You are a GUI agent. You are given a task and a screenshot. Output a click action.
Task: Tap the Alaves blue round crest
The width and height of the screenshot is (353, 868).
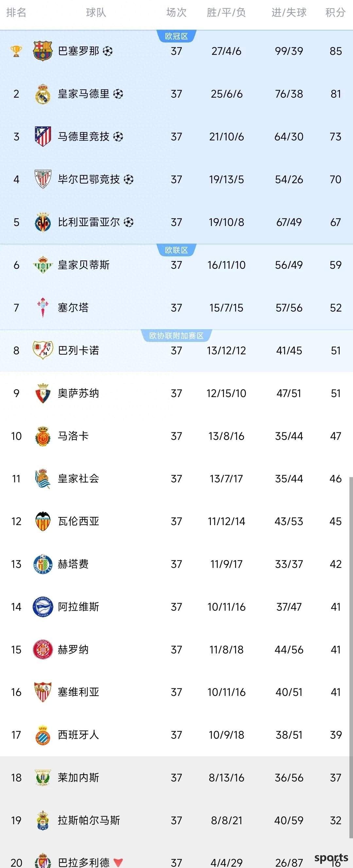(42, 606)
